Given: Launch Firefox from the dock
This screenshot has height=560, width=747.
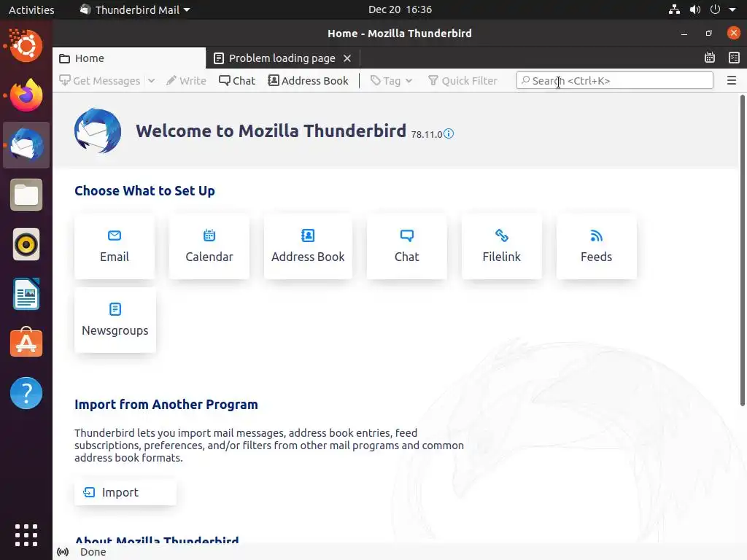Looking at the screenshot, I should (26, 95).
